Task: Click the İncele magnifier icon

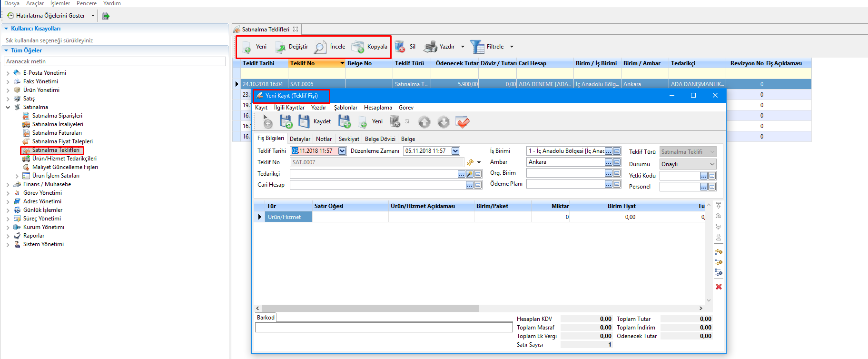Action: click(x=320, y=47)
